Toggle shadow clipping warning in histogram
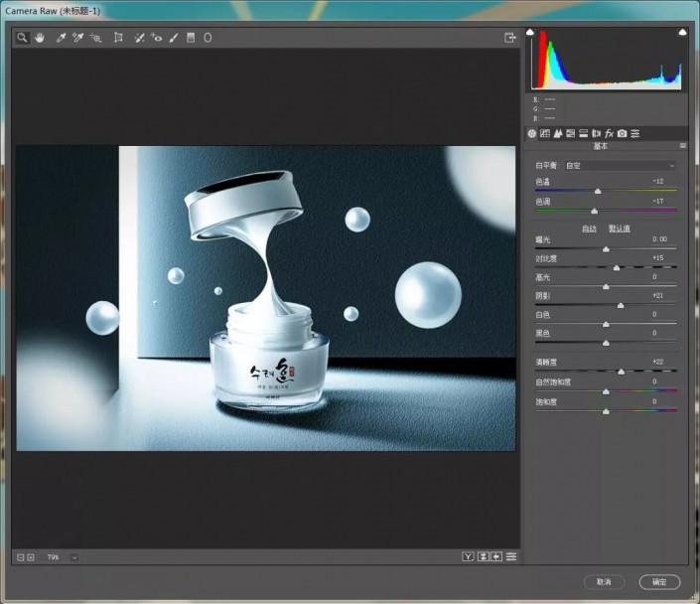This screenshot has width=700, height=604. point(530,33)
